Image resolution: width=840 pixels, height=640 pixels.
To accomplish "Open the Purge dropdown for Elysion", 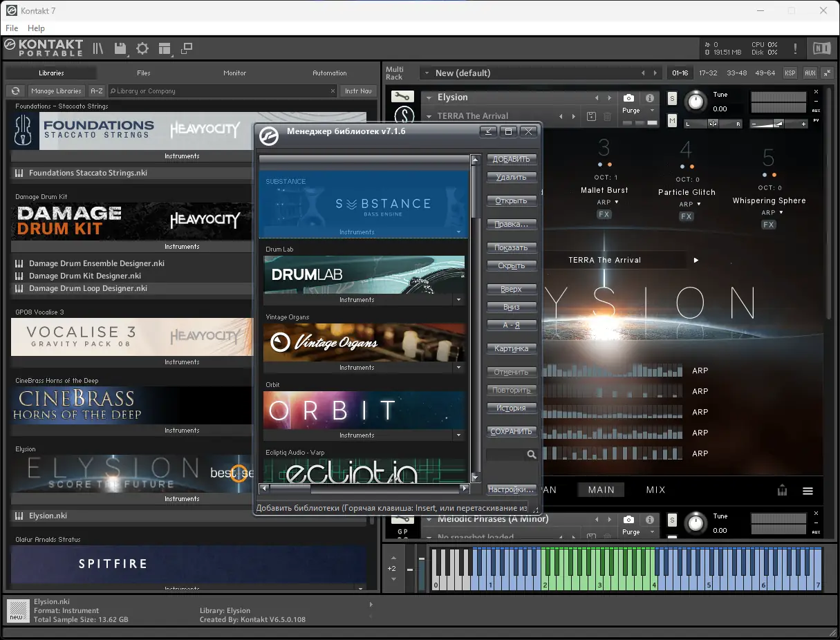I will (x=652, y=111).
